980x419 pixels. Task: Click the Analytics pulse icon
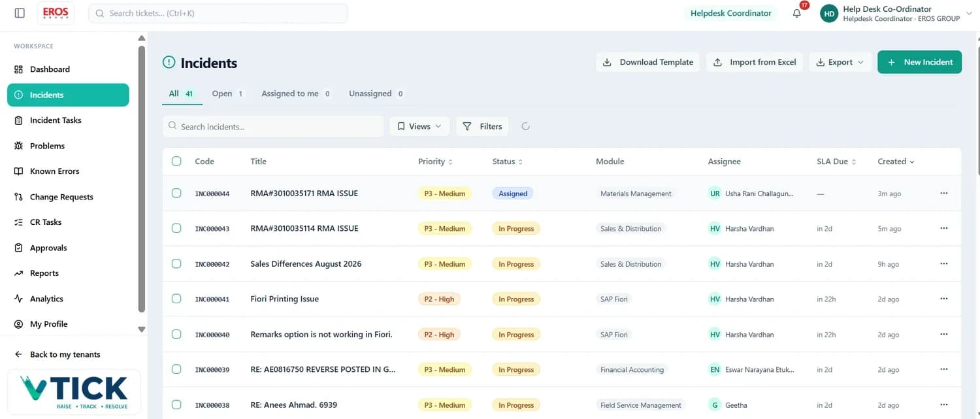point(18,299)
